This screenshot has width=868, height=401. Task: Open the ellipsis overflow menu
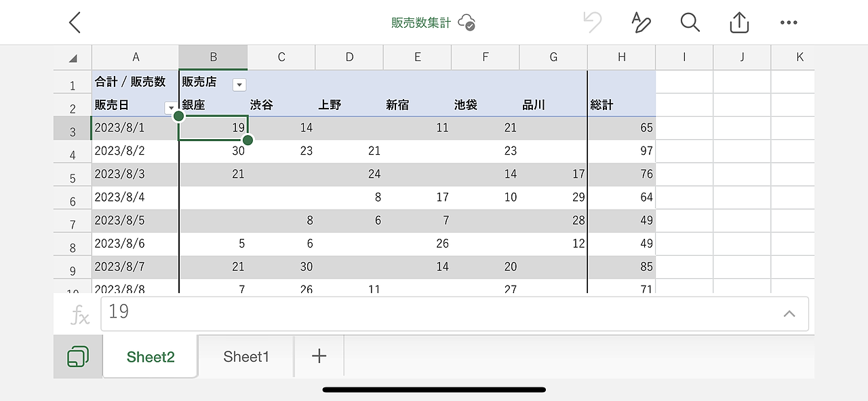tap(788, 22)
